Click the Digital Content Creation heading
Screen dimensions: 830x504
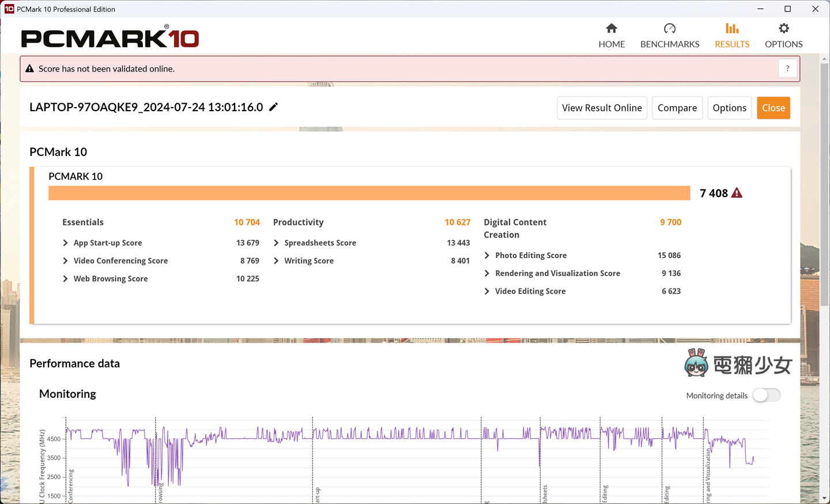pos(515,229)
